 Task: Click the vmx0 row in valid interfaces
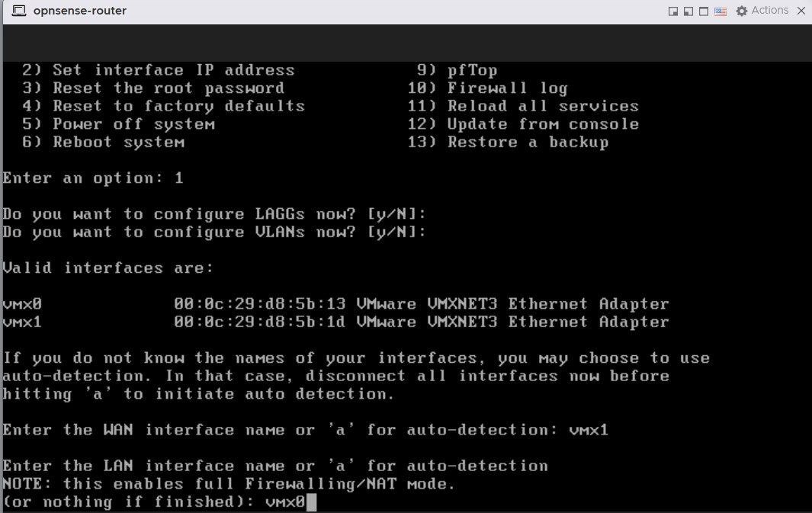coord(22,304)
